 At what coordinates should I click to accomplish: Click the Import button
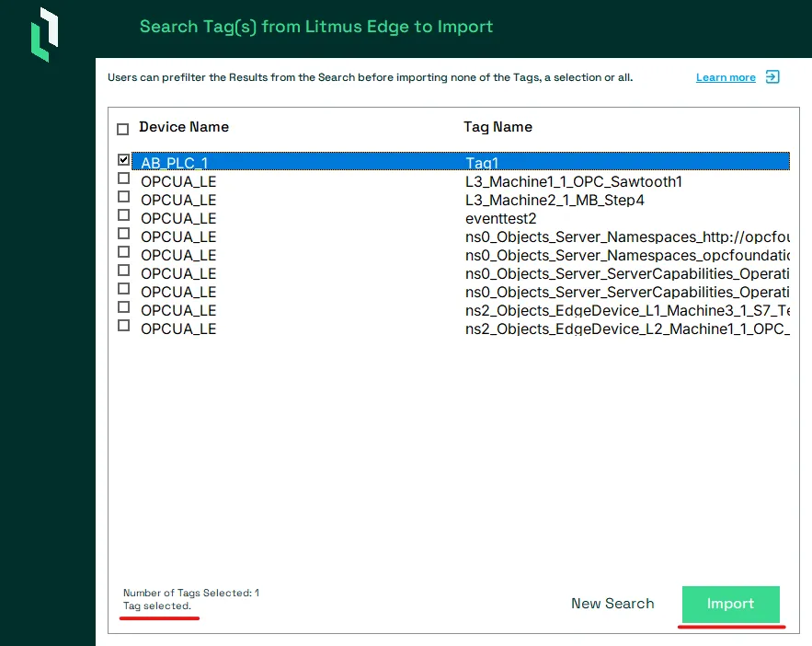[731, 604]
